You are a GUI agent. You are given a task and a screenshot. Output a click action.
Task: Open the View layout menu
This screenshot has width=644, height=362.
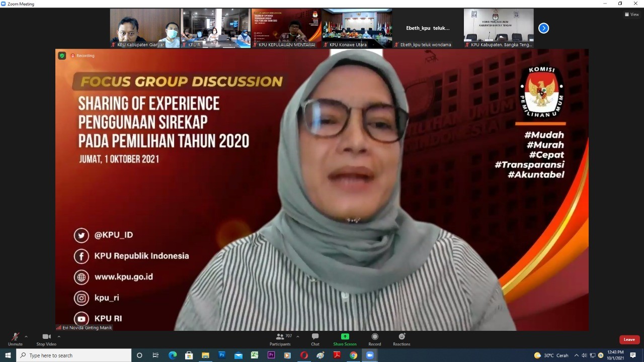(x=631, y=15)
